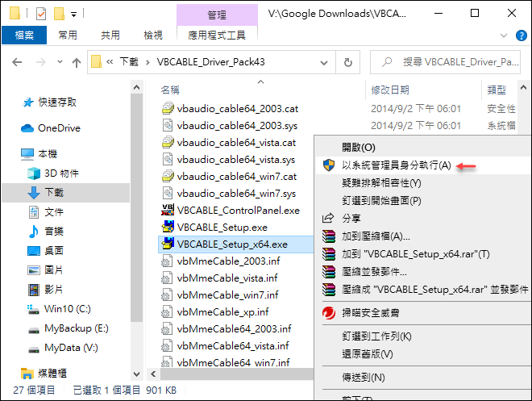This screenshot has height=401, width=532.
Task: Click the « breadcrumb overflow chevron
Action: [110, 62]
